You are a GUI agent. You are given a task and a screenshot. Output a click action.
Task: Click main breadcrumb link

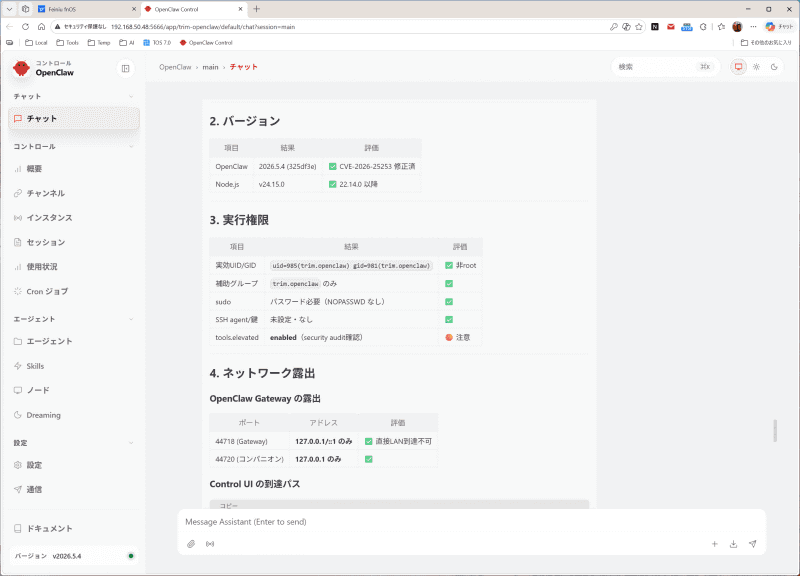(210, 67)
